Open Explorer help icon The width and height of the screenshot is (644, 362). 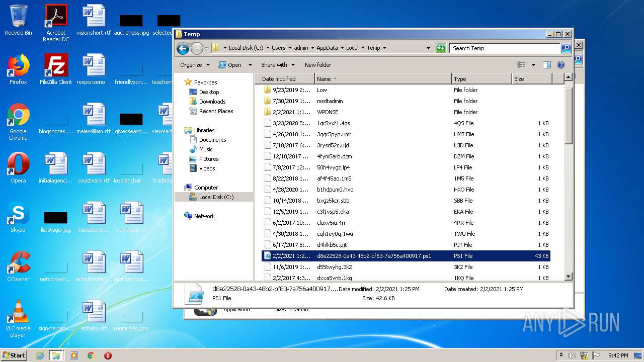click(x=561, y=65)
